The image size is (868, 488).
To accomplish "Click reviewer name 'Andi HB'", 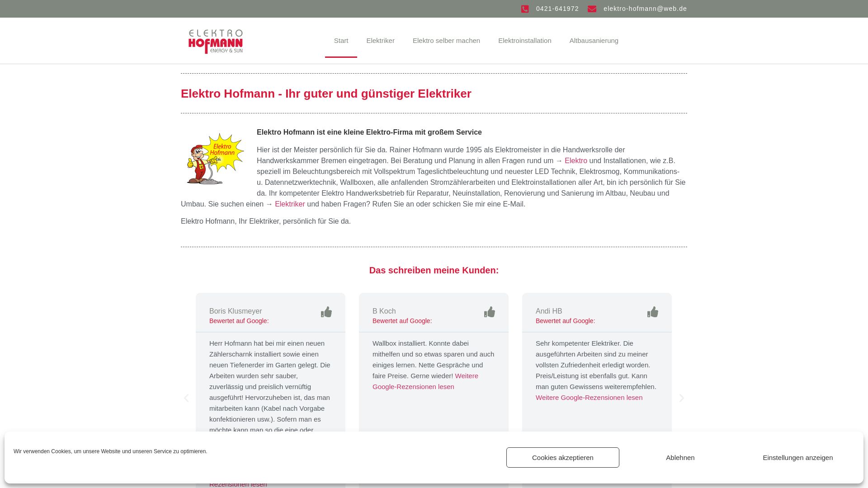I will (x=549, y=311).
